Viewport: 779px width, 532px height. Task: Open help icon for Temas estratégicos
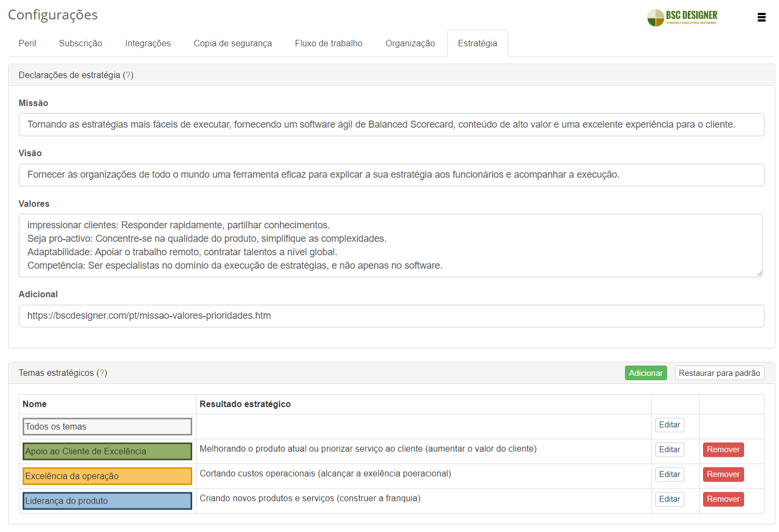pos(102,373)
